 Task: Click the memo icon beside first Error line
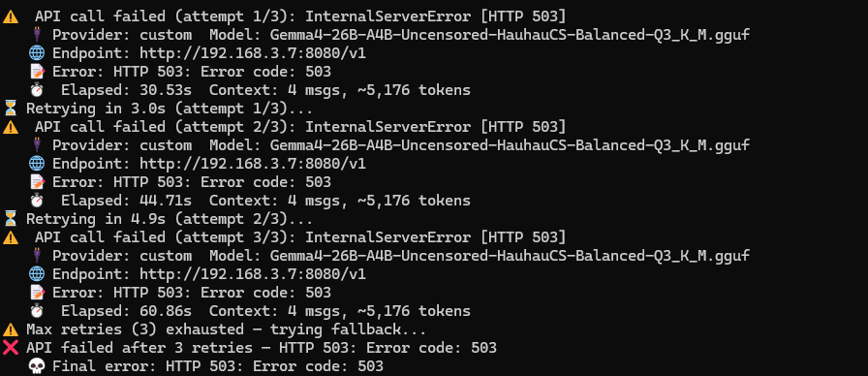tap(37, 72)
